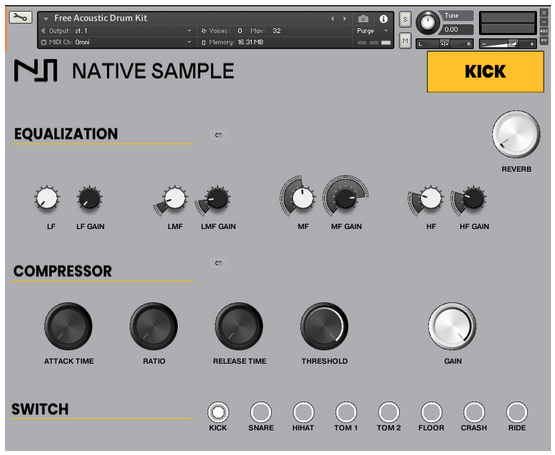
Task: Open the wrench edit mode icon
Action: [x=20, y=17]
